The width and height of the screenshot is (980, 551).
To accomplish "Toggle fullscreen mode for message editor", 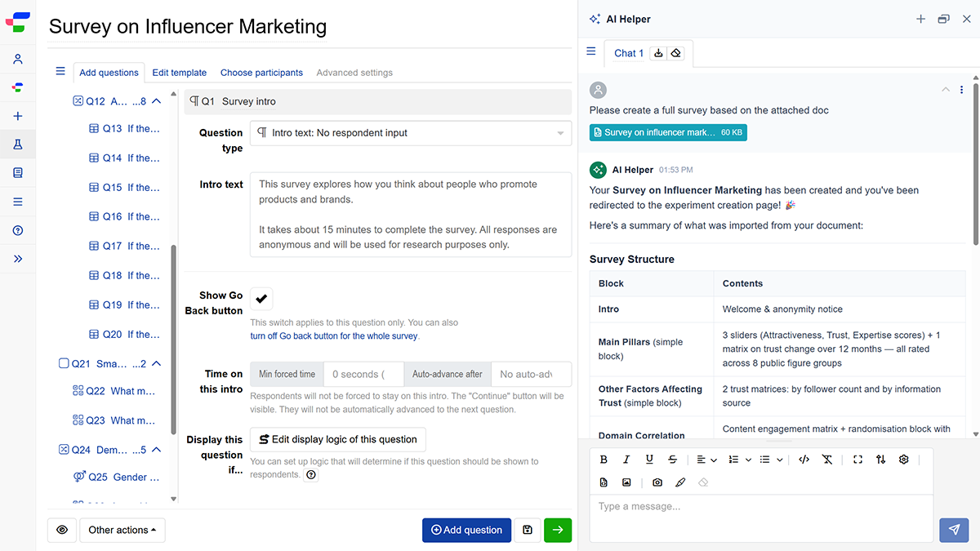I will click(x=857, y=460).
